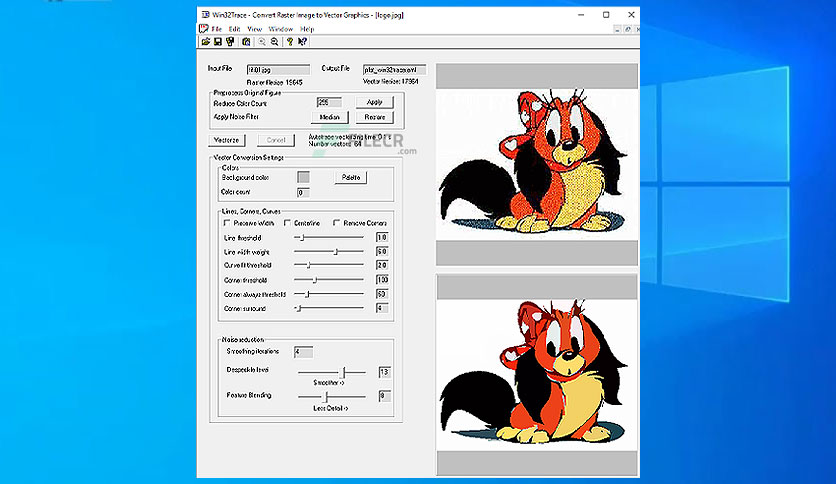
Task: Open the Window menu
Action: click(x=280, y=29)
